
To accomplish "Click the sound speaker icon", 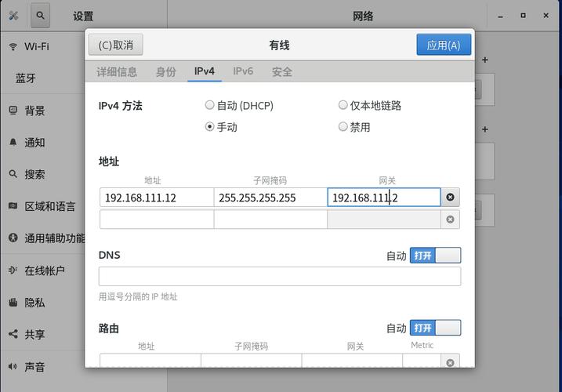I will 13,366.
